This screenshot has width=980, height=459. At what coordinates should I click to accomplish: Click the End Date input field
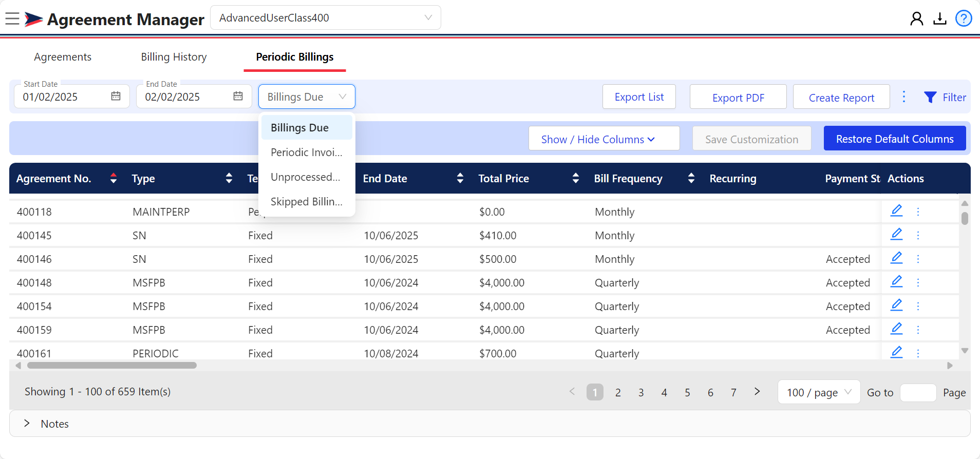(x=194, y=97)
